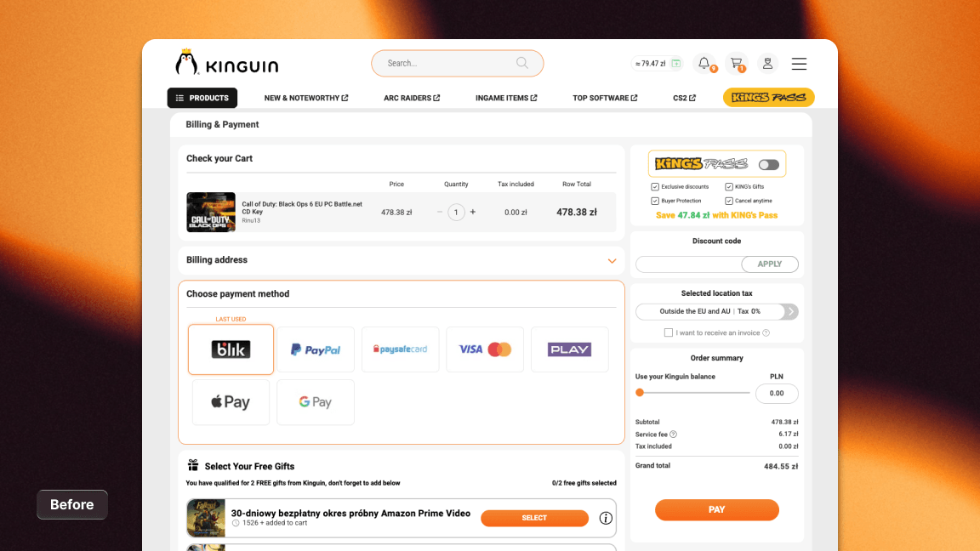Go to the TOP SOFTWARE menu item
The height and width of the screenshot is (551, 980).
tap(605, 98)
